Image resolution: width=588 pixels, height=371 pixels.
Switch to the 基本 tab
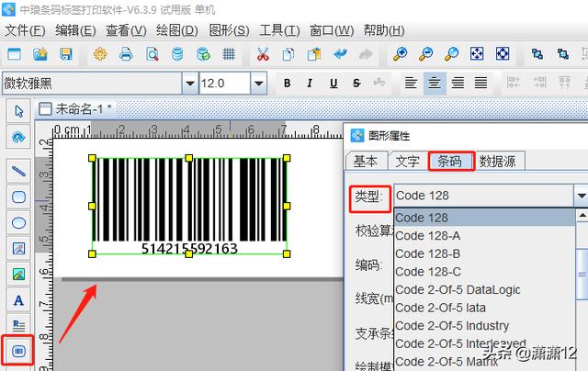(366, 161)
